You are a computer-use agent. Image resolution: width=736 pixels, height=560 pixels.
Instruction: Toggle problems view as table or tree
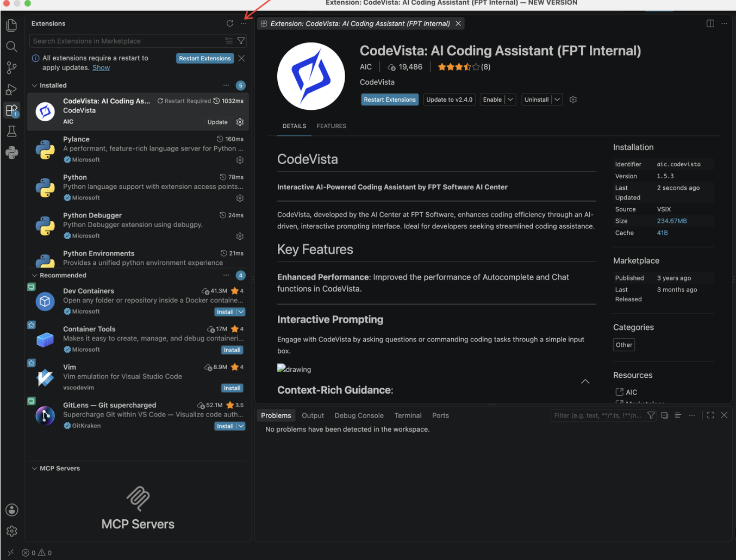pos(678,415)
